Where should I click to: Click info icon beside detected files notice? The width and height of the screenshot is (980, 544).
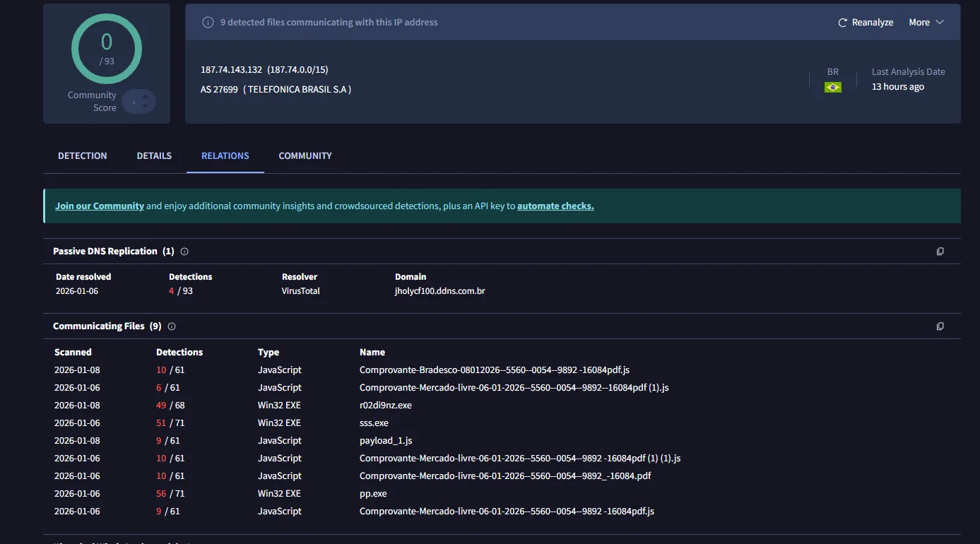tap(208, 23)
